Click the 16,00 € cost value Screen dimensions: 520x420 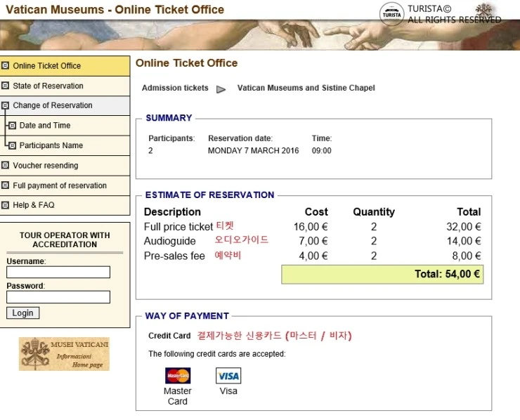(x=311, y=227)
